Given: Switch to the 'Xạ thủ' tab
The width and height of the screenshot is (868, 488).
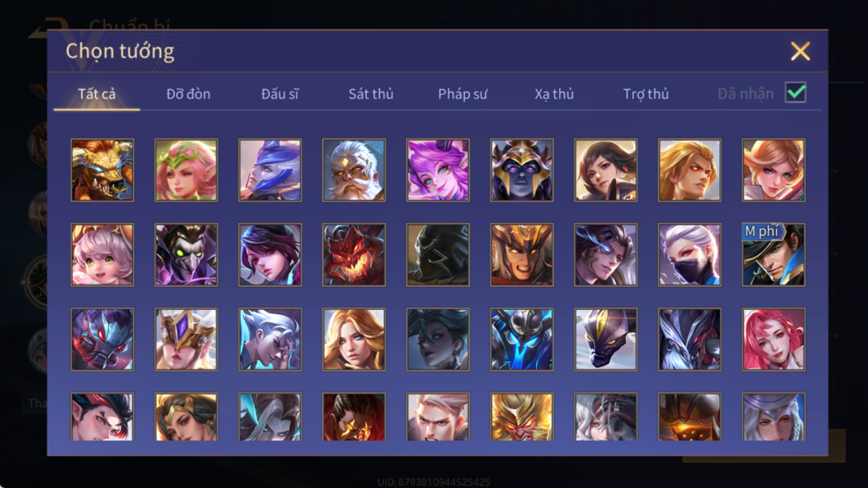Looking at the screenshot, I should [x=554, y=94].
